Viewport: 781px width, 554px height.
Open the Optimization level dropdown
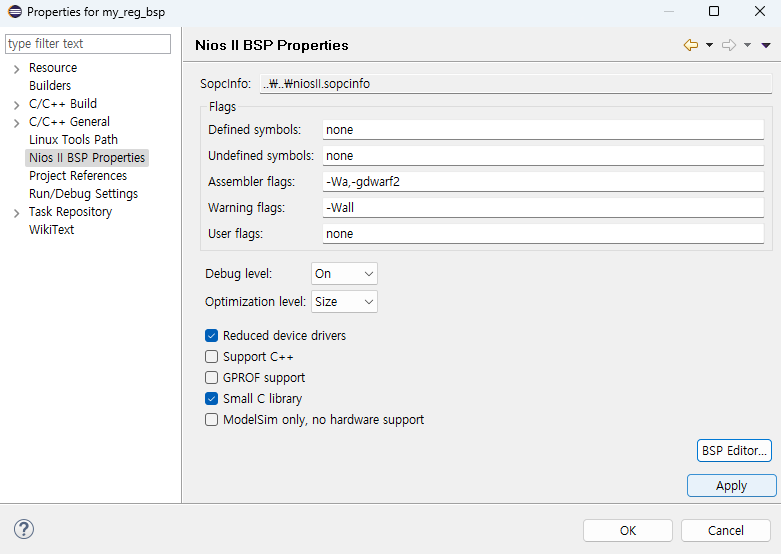tap(344, 301)
